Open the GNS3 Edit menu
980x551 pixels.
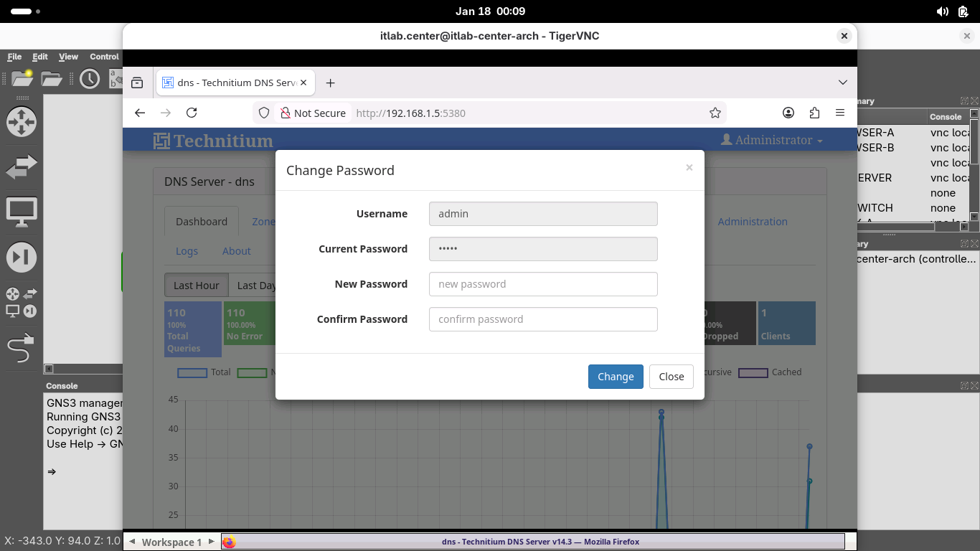point(40,57)
